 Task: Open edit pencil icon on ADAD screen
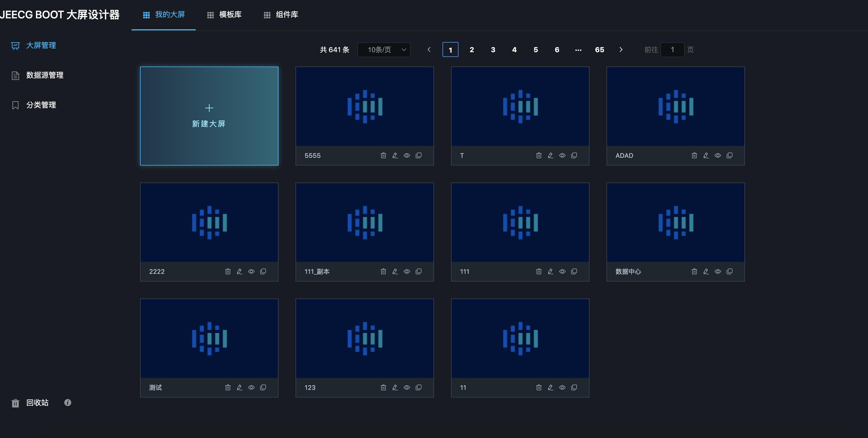coord(706,155)
